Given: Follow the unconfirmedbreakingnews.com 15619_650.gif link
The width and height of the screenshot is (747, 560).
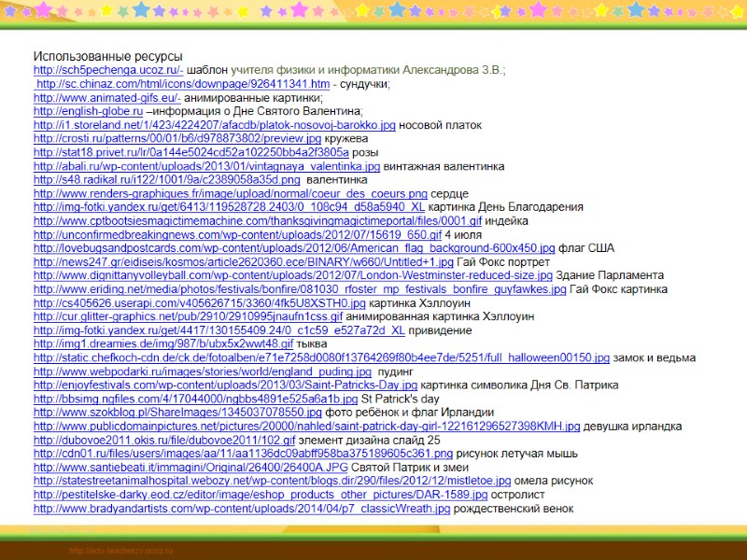Looking at the screenshot, I should (238, 234).
